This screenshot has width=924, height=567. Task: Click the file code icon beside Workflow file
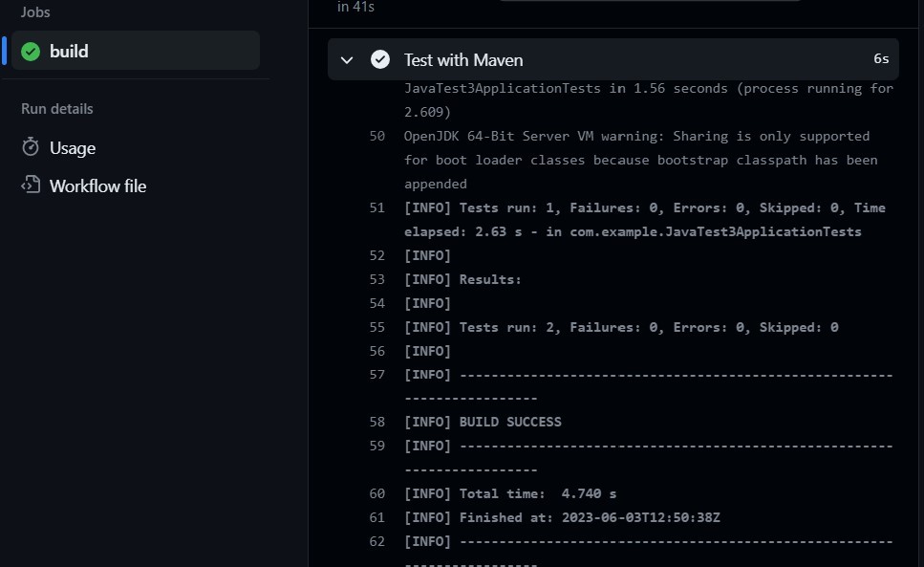click(31, 185)
